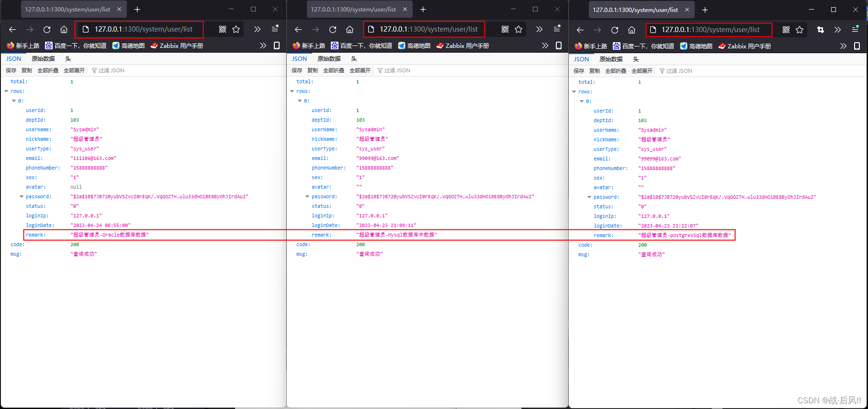Open application menu in right window
The image size is (868, 409).
coord(856,29)
